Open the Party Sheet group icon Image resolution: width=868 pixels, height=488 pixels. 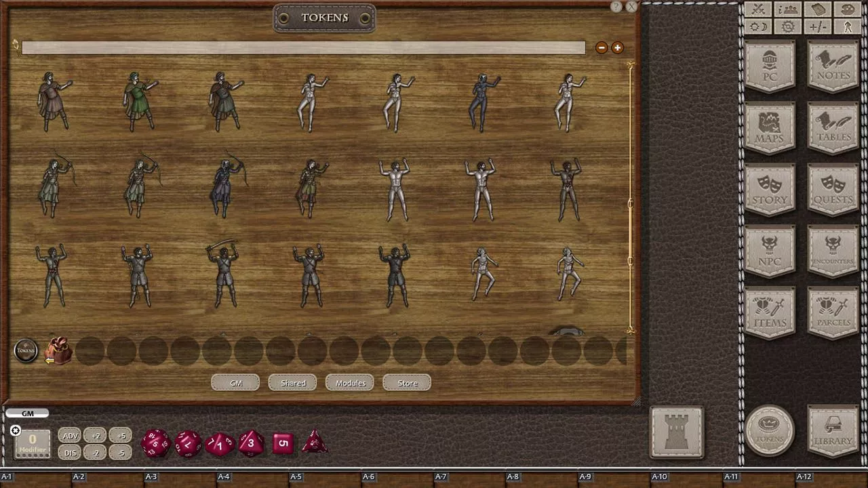pos(788,9)
